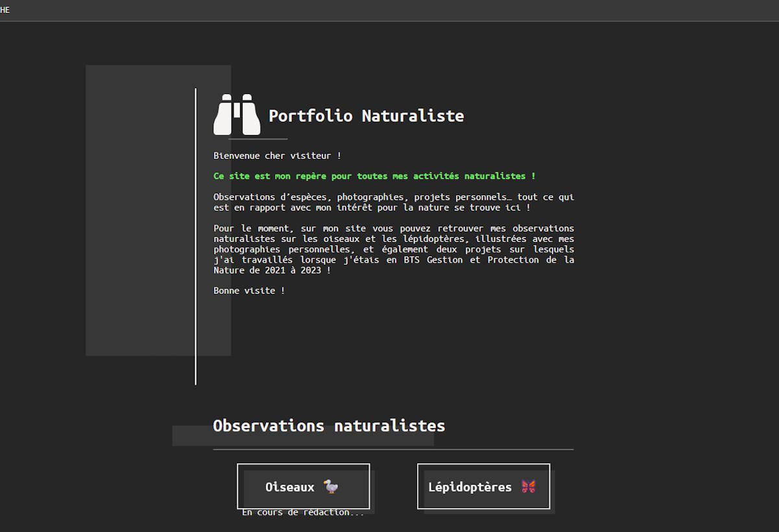Click the binoculars logo icon
This screenshot has width=779, height=532.
[x=236, y=115]
